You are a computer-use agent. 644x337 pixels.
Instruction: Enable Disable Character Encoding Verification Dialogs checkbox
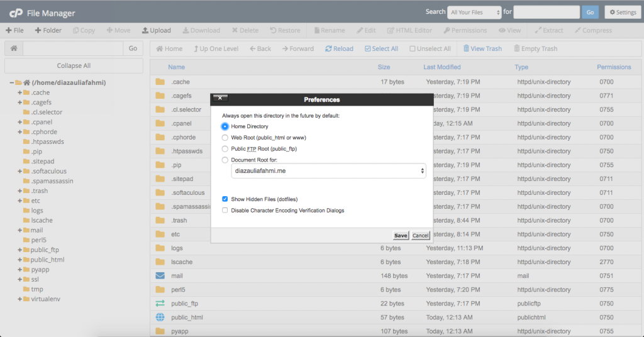coord(225,211)
